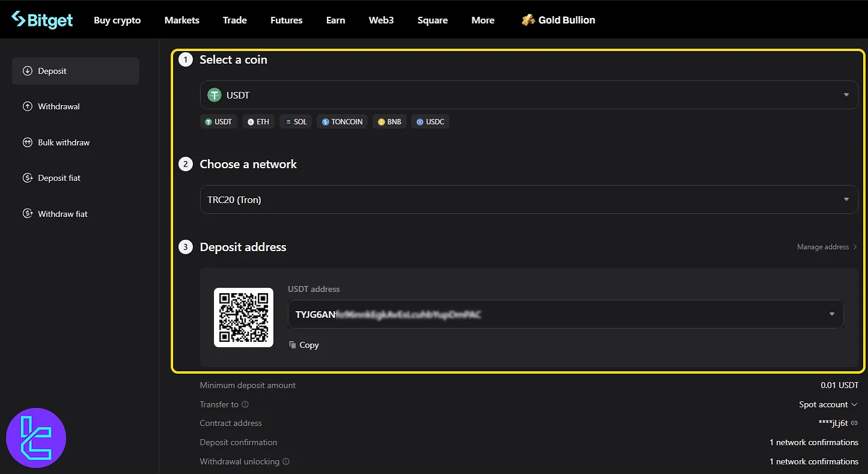The width and height of the screenshot is (868, 474).
Task: Pick the USDC quick-select chip
Action: (430, 121)
